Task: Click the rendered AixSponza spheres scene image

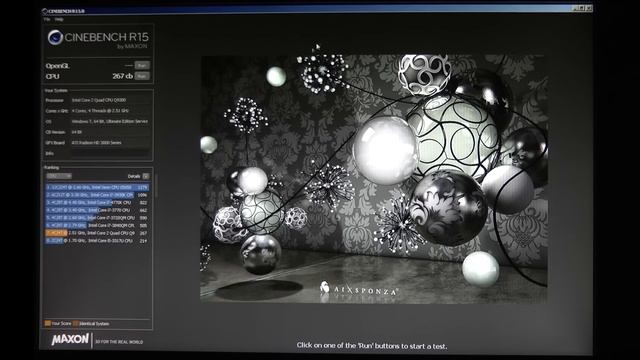Action: [x=373, y=179]
